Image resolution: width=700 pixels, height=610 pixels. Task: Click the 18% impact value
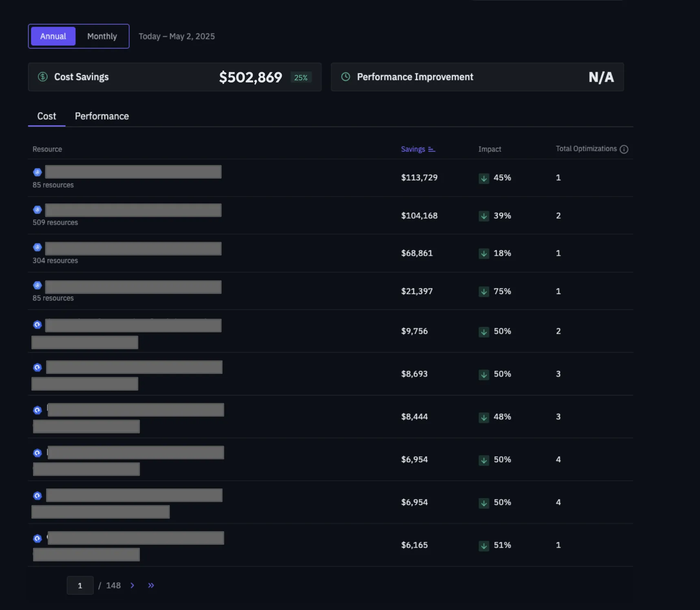[x=502, y=253]
